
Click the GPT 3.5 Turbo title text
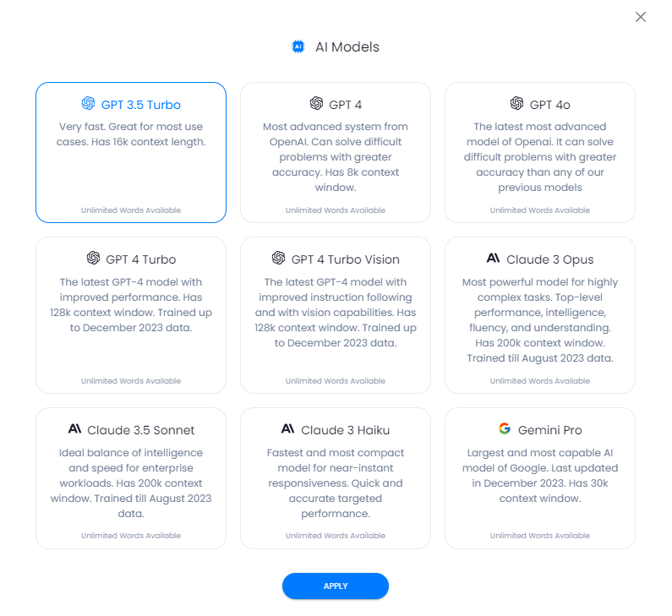[x=140, y=105]
